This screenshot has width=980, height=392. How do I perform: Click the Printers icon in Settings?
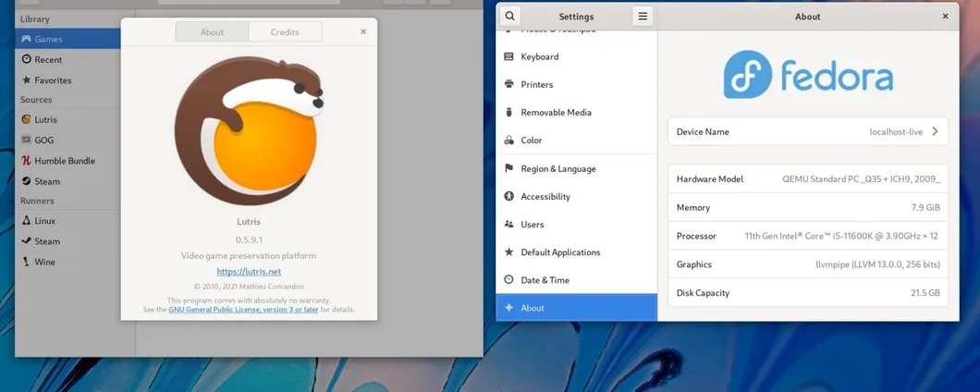pos(508,84)
